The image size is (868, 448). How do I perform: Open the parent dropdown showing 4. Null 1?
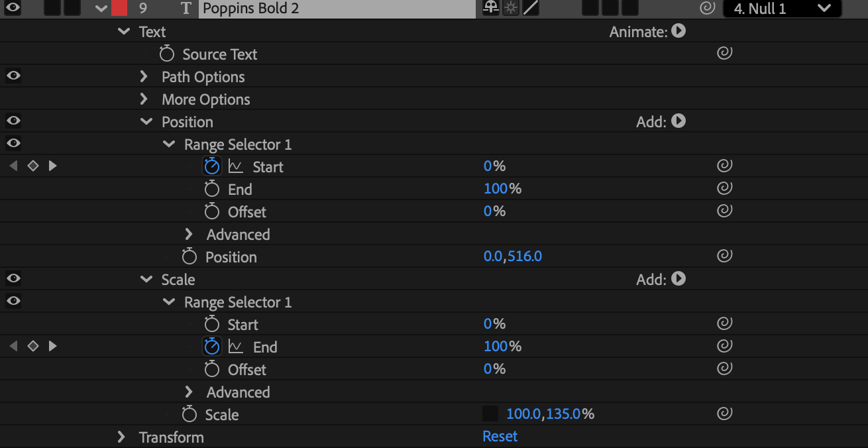tap(782, 9)
